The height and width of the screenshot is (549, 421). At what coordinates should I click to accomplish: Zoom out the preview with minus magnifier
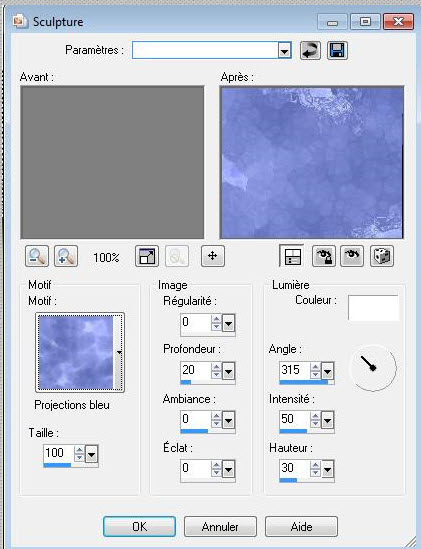37,256
